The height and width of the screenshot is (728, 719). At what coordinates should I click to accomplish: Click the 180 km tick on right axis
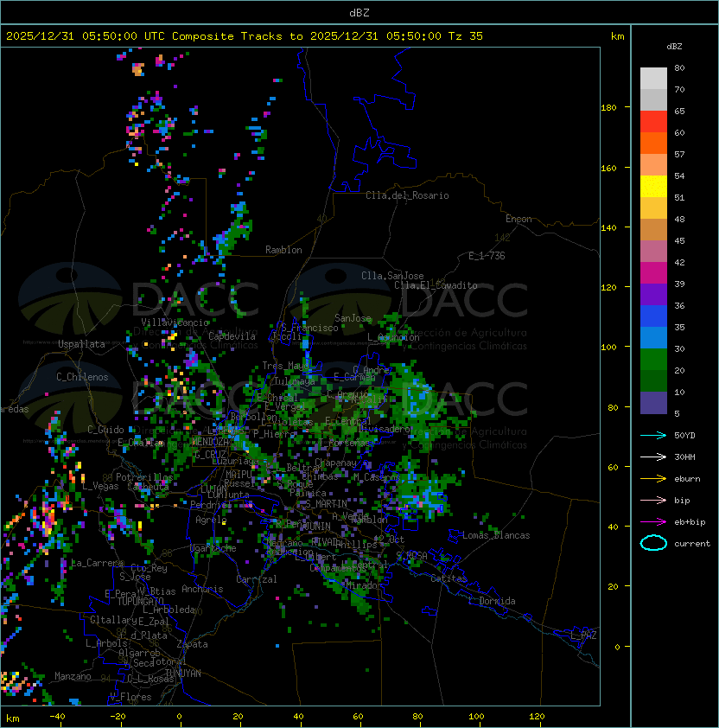(608, 107)
